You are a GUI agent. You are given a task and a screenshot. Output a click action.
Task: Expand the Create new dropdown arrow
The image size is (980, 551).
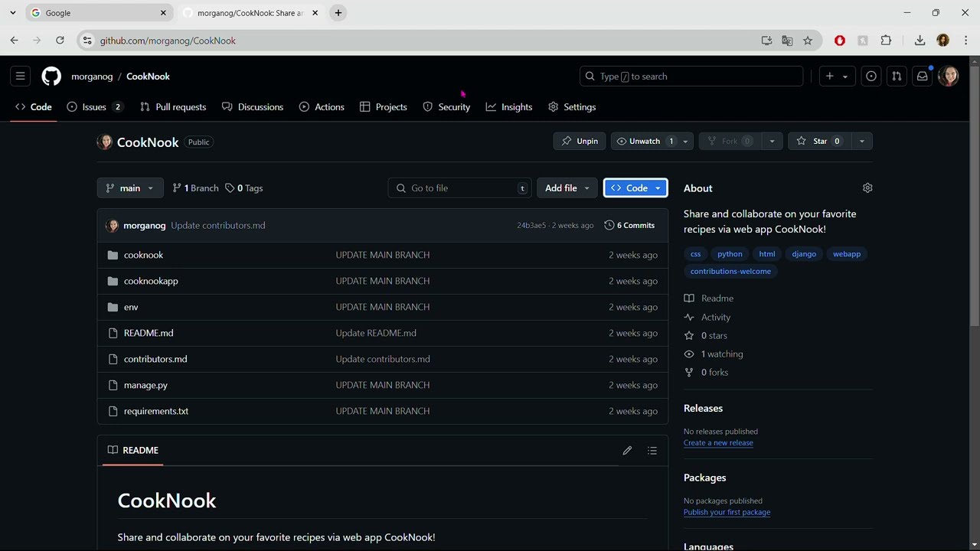pyautogui.click(x=846, y=77)
